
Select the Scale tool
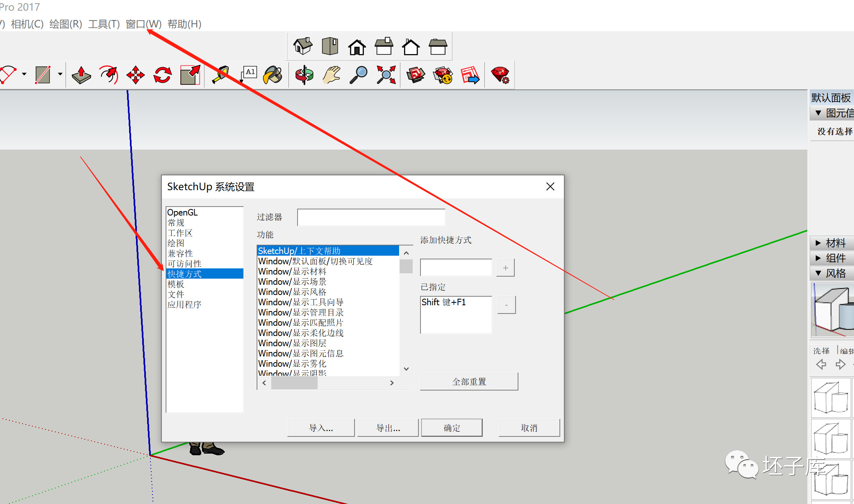tap(190, 75)
